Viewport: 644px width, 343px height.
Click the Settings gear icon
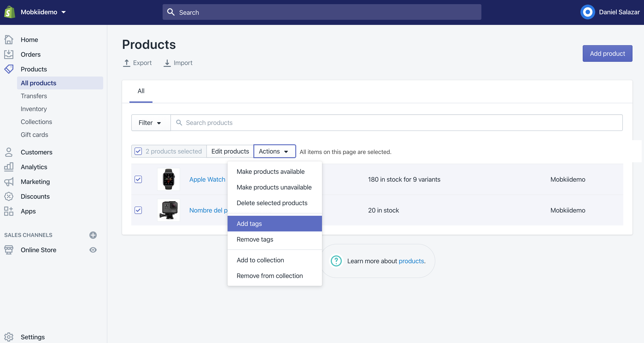coord(9,337)
